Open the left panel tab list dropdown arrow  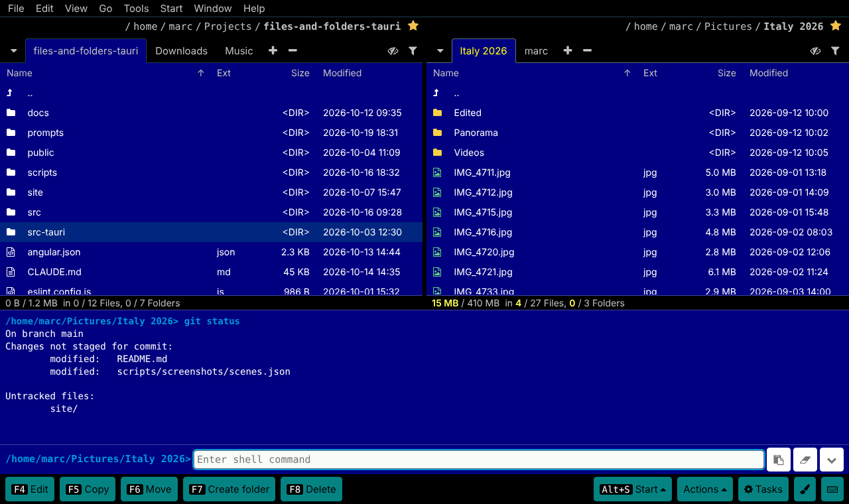13,51
